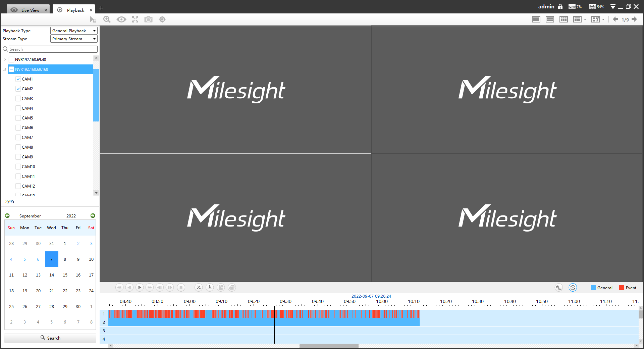
Task: Click the scissors clip video icon
Action: [199, 288]
